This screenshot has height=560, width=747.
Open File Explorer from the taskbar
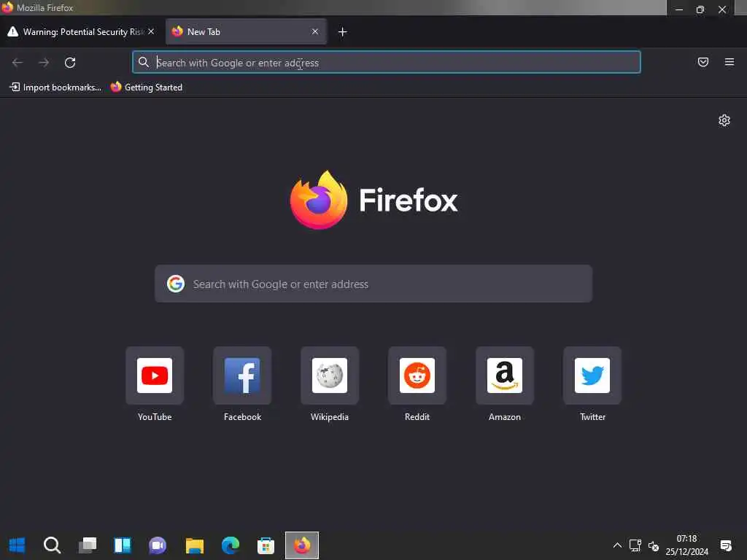(194, 545)
